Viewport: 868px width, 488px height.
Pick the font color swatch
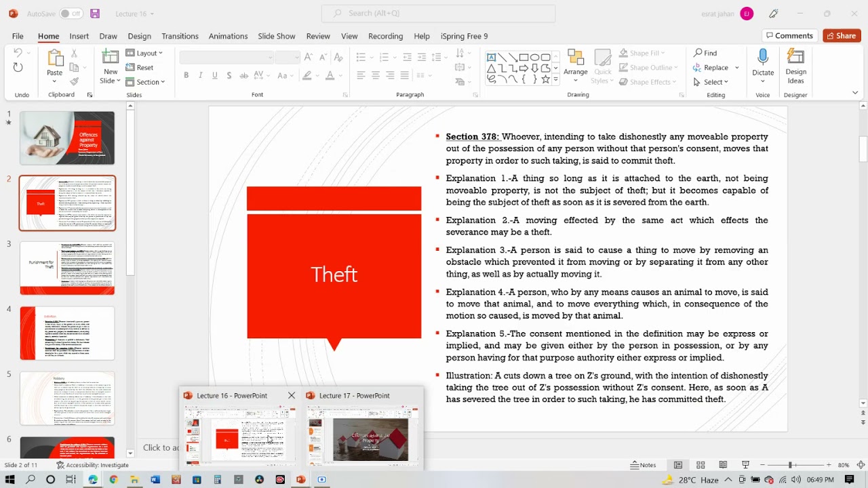pos(330,75)
